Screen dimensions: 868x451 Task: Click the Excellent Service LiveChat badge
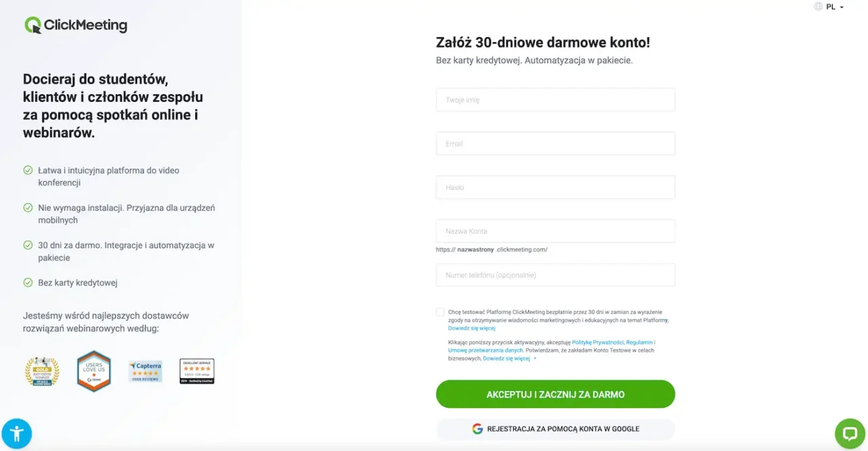tap(196, 370)
